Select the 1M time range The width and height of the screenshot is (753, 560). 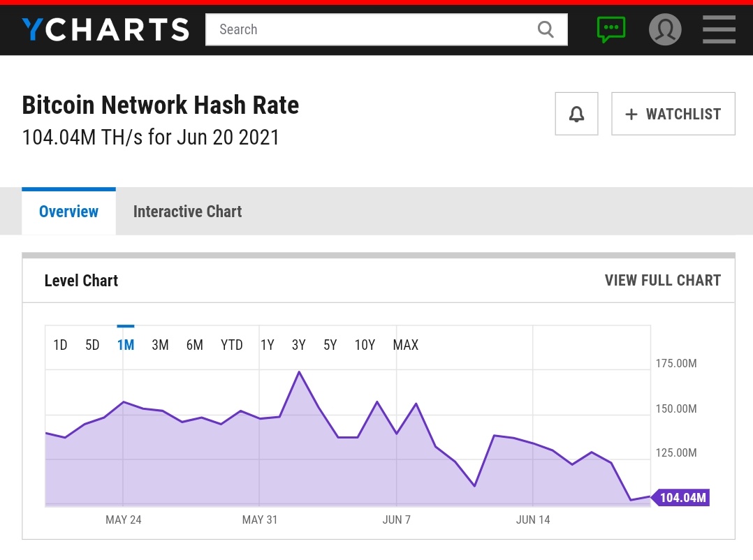click(x=126, y=344)
